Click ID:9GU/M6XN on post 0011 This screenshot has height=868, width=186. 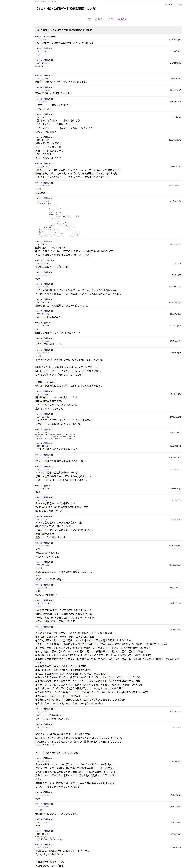175,201
